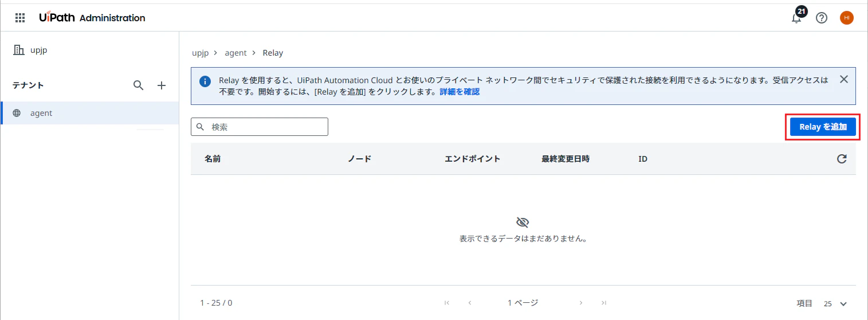Open items per page dropdown showing 25
Viewport: 868px width, 320px height.
(x=836, y=303)
